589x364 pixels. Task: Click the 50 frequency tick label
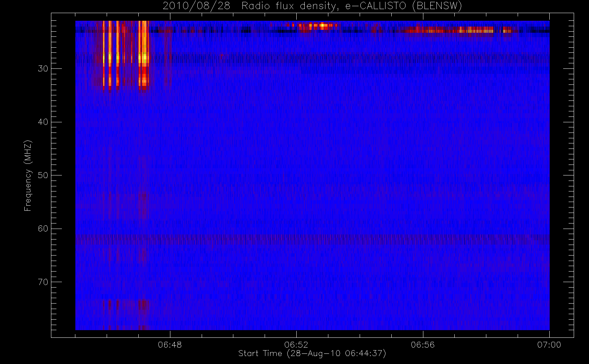point(43,175)
